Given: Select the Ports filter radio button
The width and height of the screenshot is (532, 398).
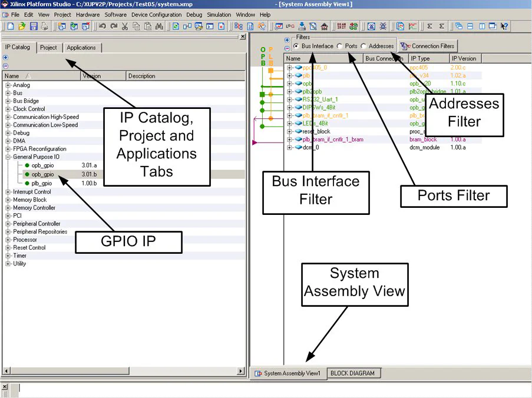Looking at the screenshot, I should (340, 46).
